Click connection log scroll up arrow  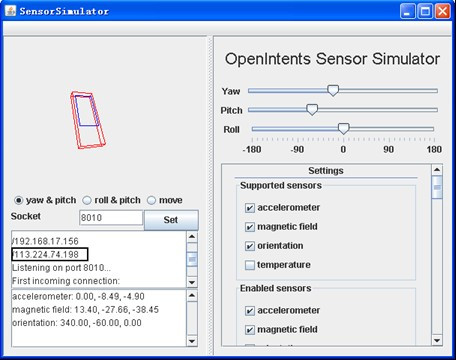192,237
